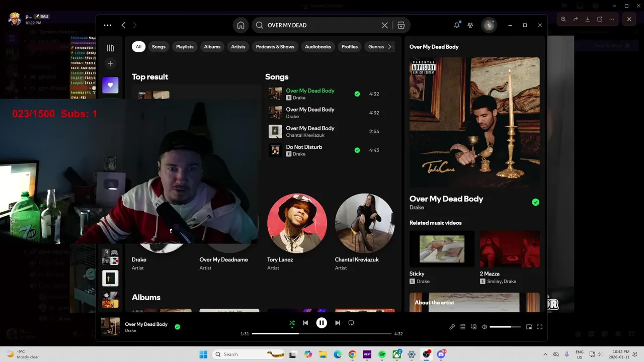Click the OVER MY DEAD search field
The image size is (644, 362).
[x=321, y=25]
